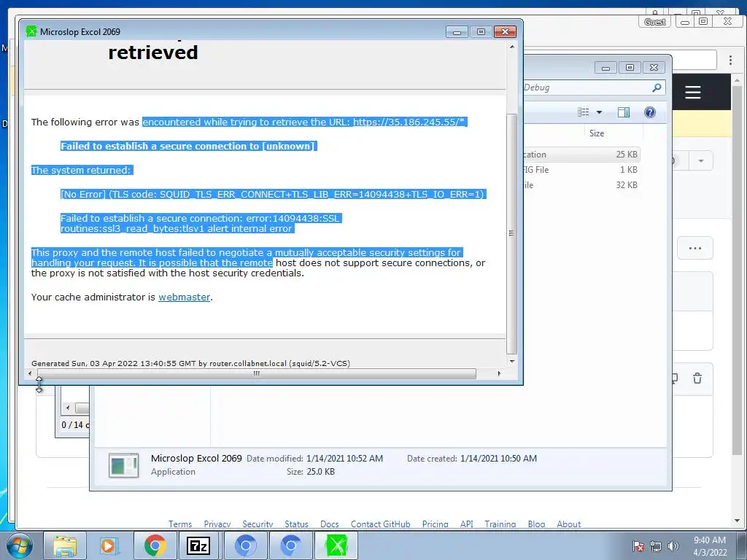This screenshot has height=560, width=747.
Task: Open the API footer link
Action: 466,524
